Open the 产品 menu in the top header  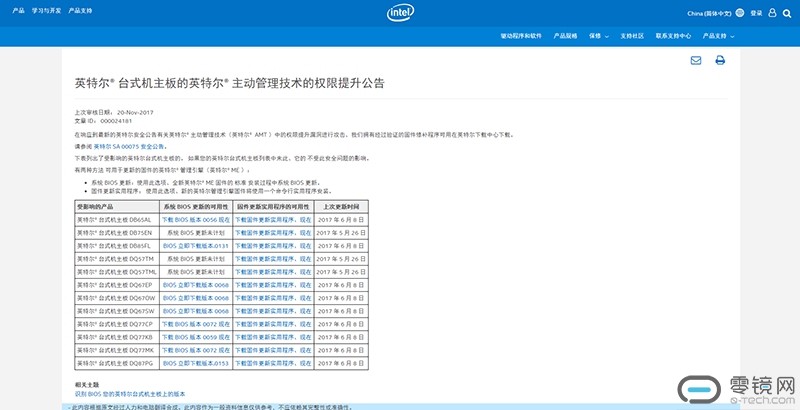pos(18,11)
